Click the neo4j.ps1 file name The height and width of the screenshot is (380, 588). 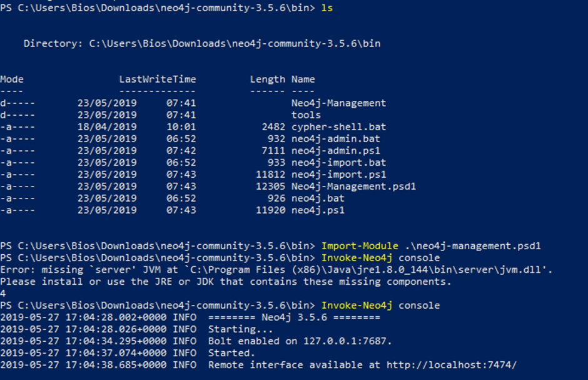[x=318, y=210]
